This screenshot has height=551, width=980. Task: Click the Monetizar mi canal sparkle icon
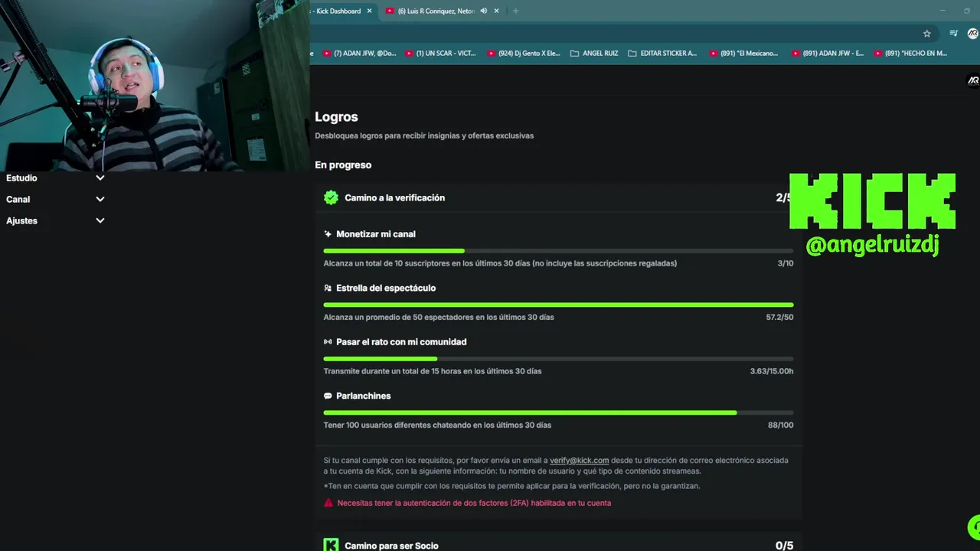point(328,234)
